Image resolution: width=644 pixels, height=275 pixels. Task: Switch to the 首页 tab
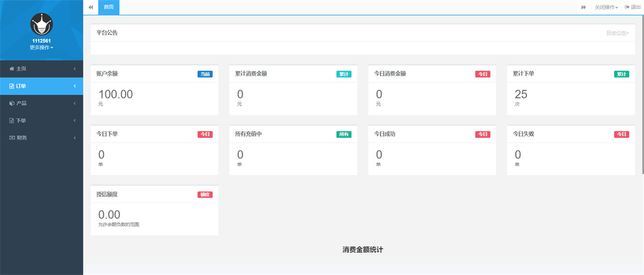tap(109, 7)
